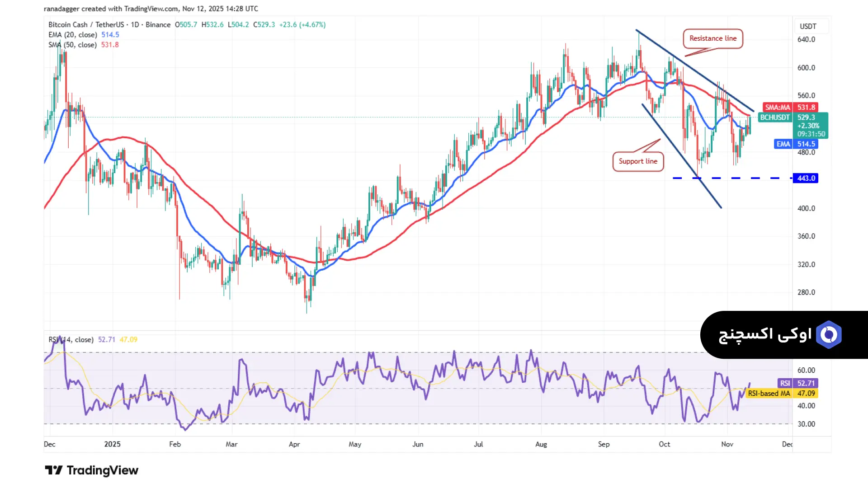The width and height of the screenshot is (868, 488).
Task: Click the Resistance line callout label
Action: point(712,38)
